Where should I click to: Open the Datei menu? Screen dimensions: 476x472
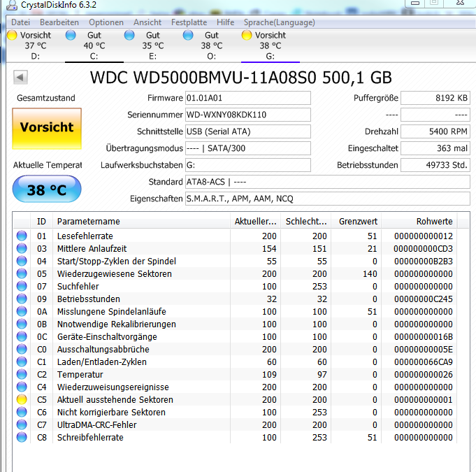pyautogui.click(x=21, y=22)
